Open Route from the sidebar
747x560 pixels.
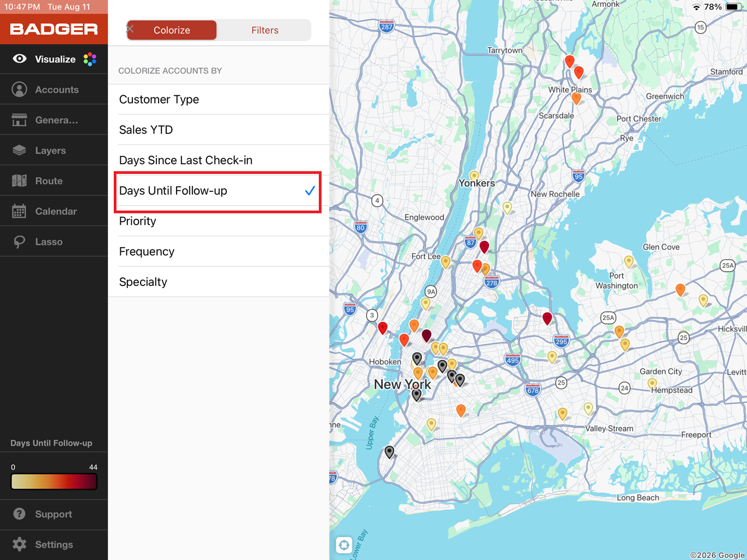pyautogui.click(x=54, y=180)
